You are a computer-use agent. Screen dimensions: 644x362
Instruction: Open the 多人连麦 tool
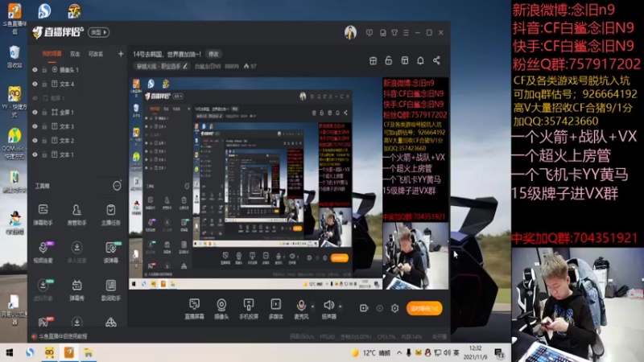click(76, 252)
